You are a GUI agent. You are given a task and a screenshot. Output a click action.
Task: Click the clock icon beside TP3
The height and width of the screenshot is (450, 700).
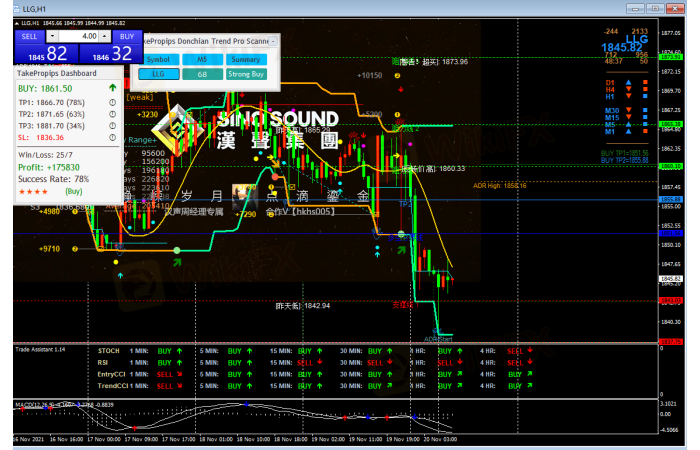tap(112, 126)
